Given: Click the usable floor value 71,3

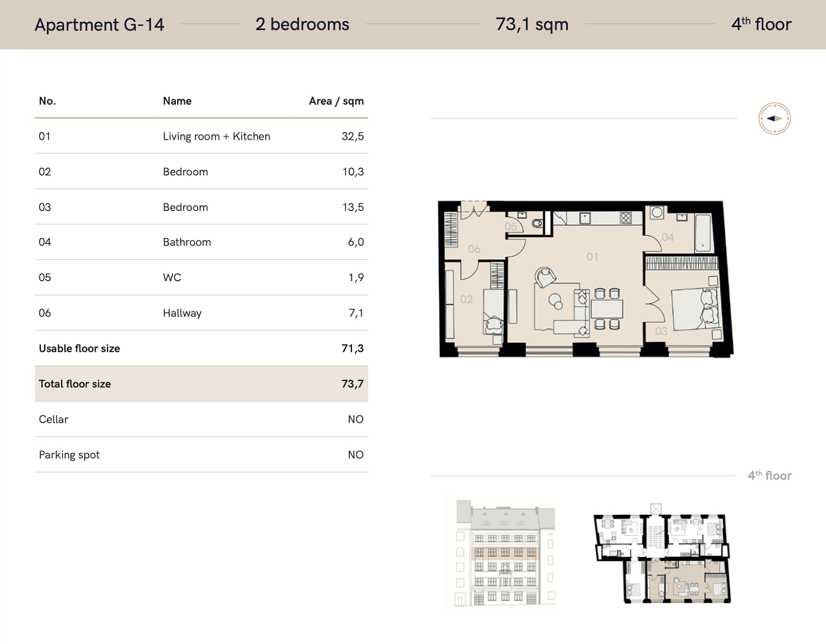Looking at the screenshot, I should pyautogui.click(x=353, y=348).
